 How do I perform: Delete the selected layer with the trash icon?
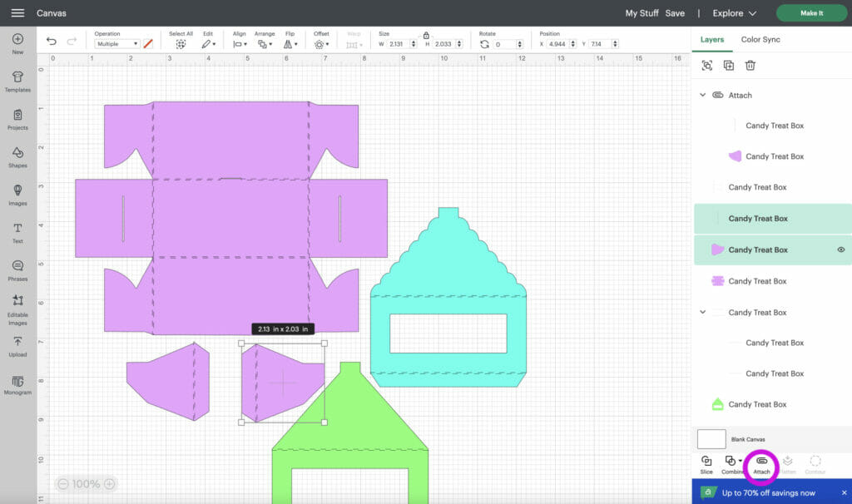pos(750,66)
